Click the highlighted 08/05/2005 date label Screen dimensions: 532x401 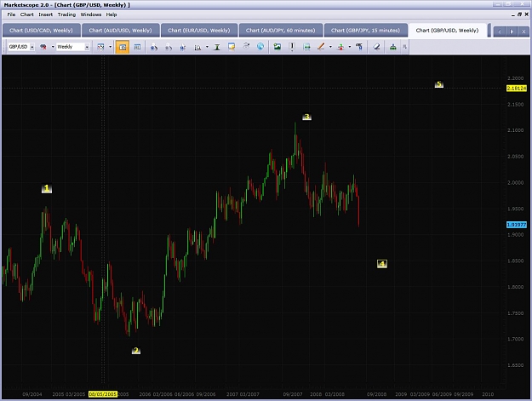click(x=103, y=394)
